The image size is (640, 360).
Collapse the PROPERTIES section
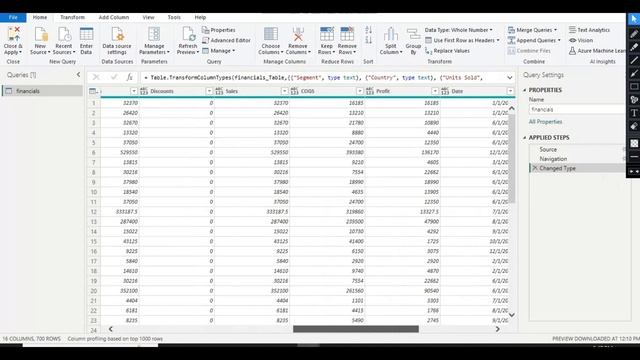coord(525,90)
